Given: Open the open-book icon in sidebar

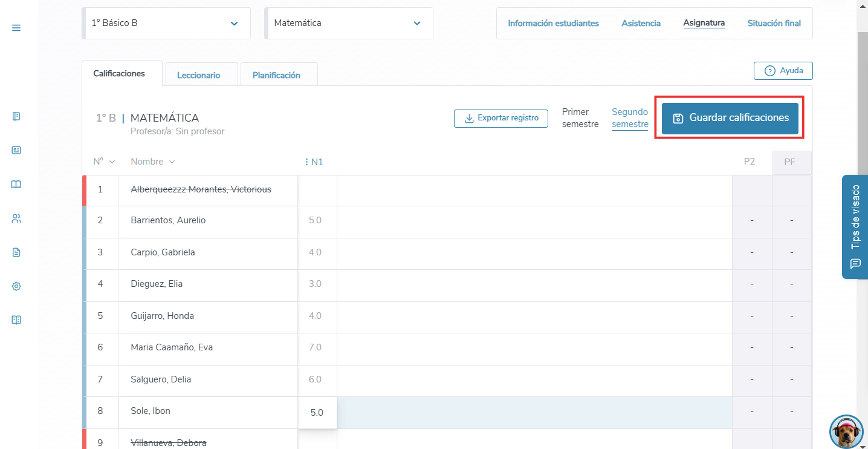Looking at the screenshot, I should pos(16,185).
